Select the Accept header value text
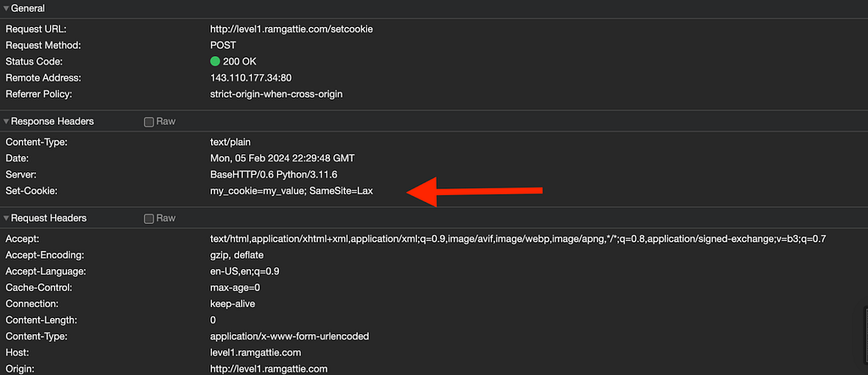Screen dimensions: 868x375 [x=518, y=238]
